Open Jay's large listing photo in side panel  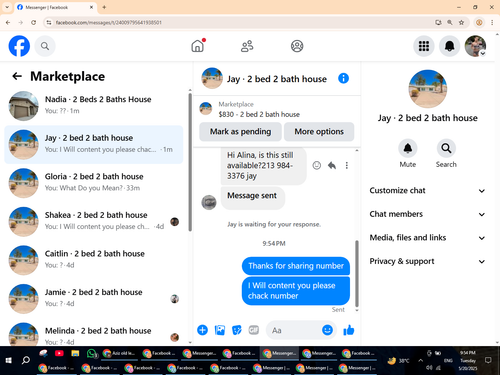point(428,89)
